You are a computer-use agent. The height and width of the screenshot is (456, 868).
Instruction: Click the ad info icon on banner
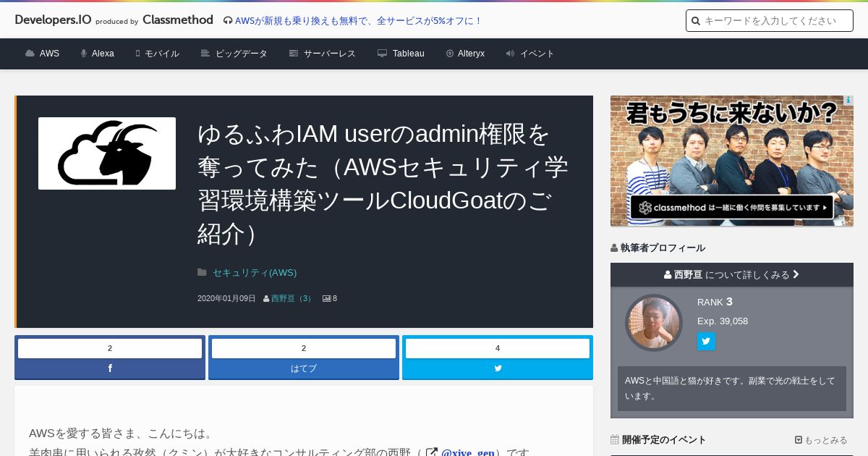click(x=848, y=101)
